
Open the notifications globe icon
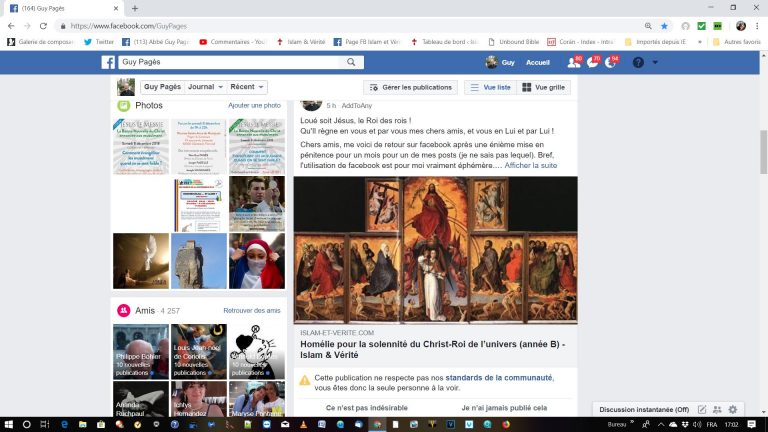click(x=611, y=62)
